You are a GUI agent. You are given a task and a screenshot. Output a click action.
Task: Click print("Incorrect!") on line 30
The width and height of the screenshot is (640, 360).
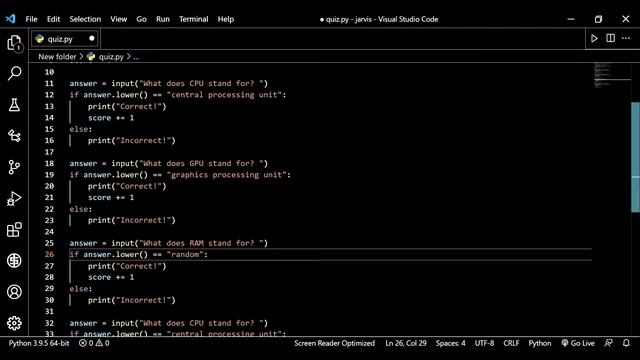[x=131, y=300]
